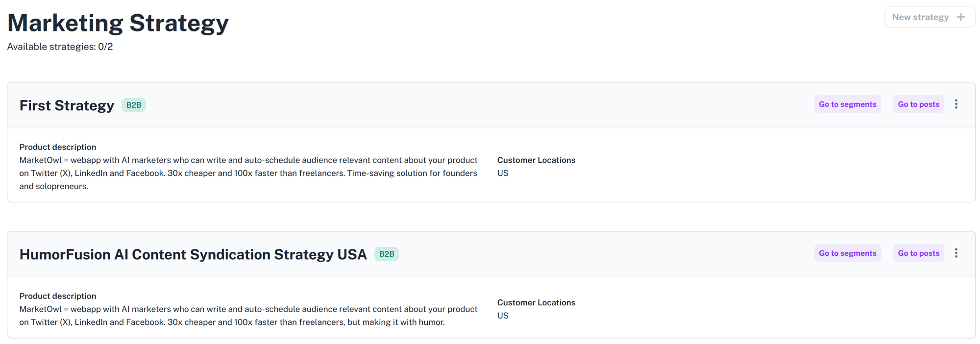
Task: Click the US location value under HumorFusion strategy
Action: [503, 316]
